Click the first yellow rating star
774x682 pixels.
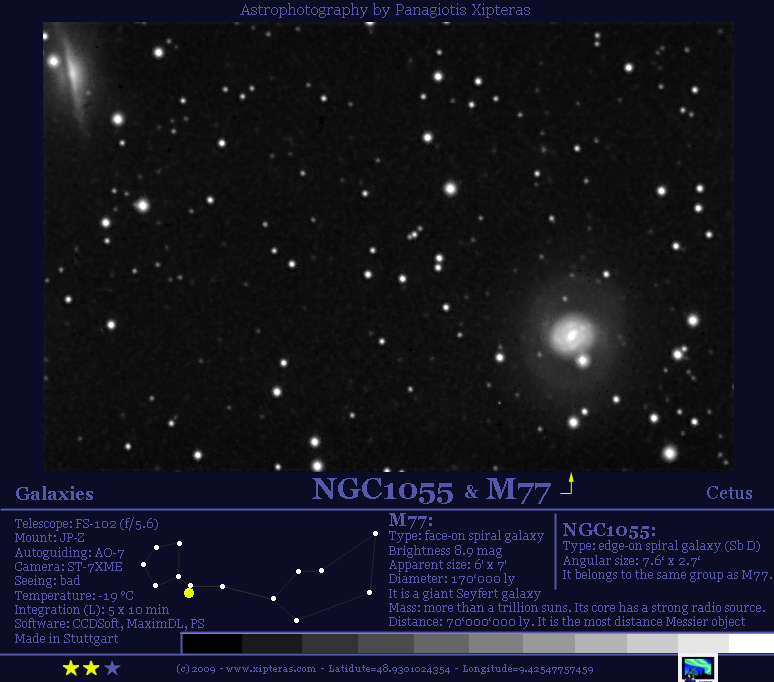[71, 668]
